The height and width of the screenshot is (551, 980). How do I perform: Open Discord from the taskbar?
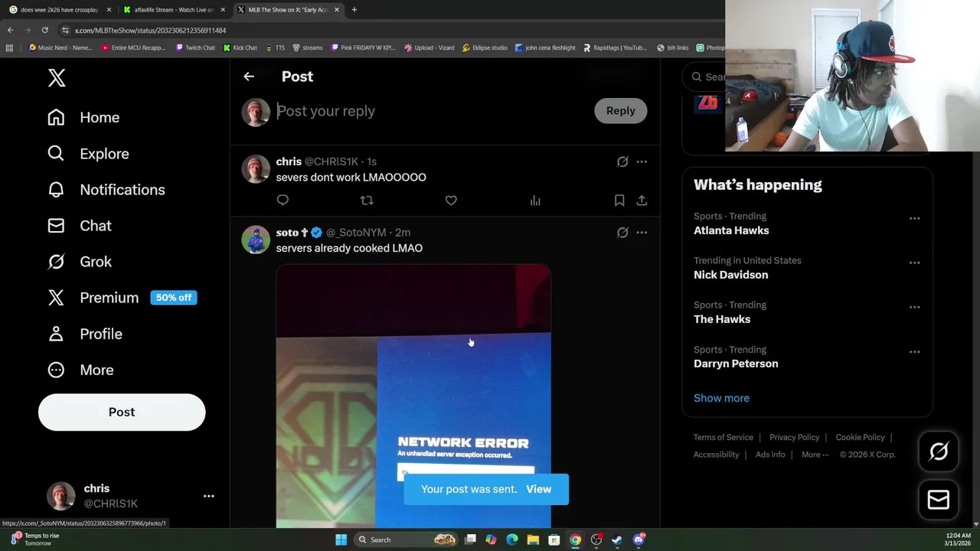point(639,540)
